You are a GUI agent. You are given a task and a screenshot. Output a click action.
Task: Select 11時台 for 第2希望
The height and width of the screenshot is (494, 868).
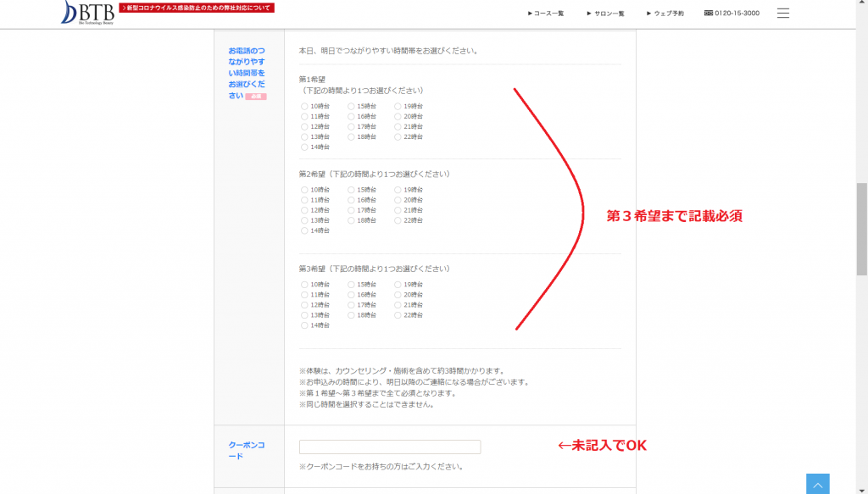[305, 200]
